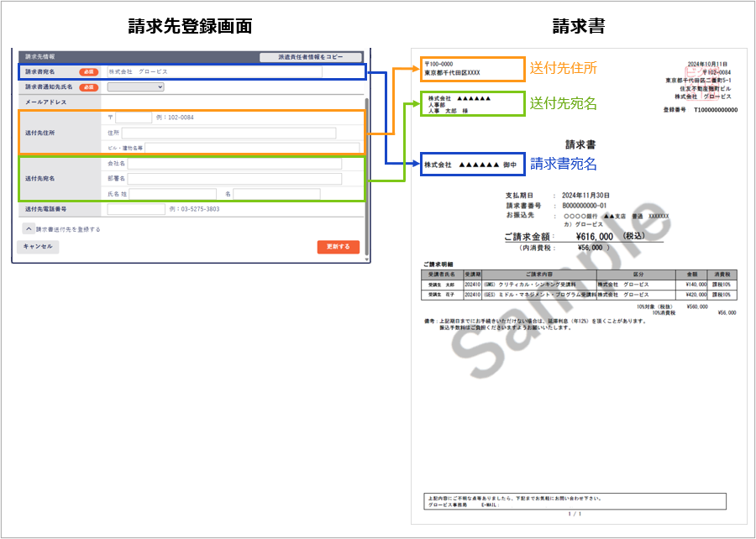Click the 必須 badge beside 請求書宛名

pyautogui.click(x=88, y=72)
